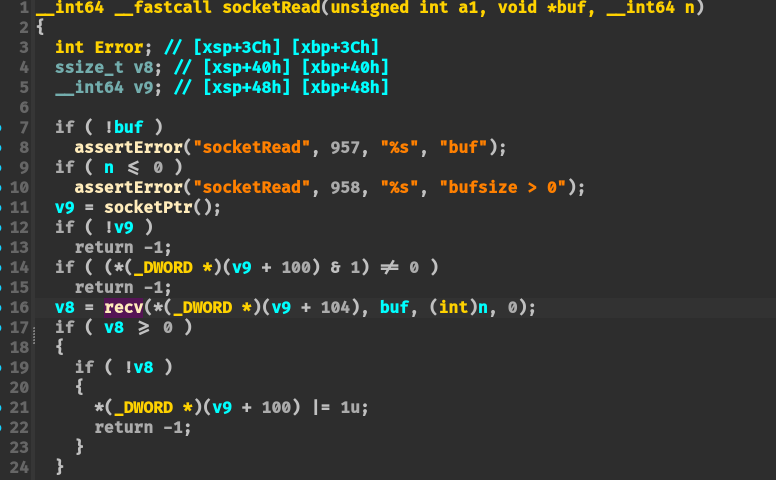Click assertError call on line 8

pyautogui.click(x=134, y=147)
